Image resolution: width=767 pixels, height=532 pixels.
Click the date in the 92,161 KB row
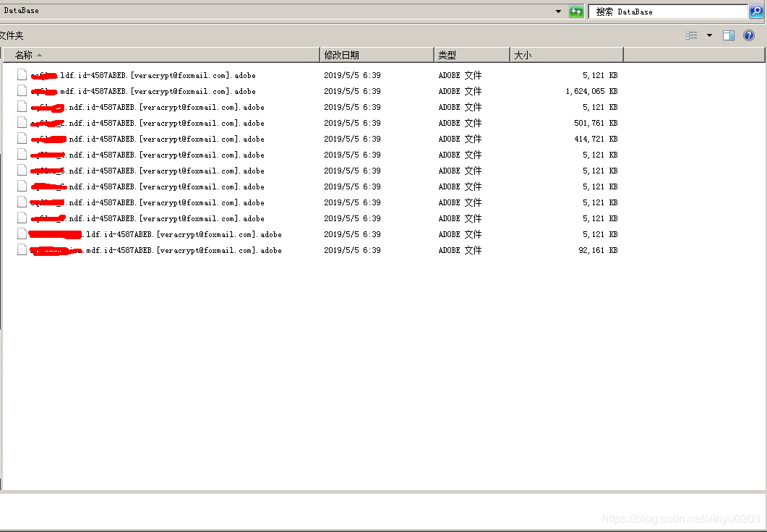click(x=352, y=250)
